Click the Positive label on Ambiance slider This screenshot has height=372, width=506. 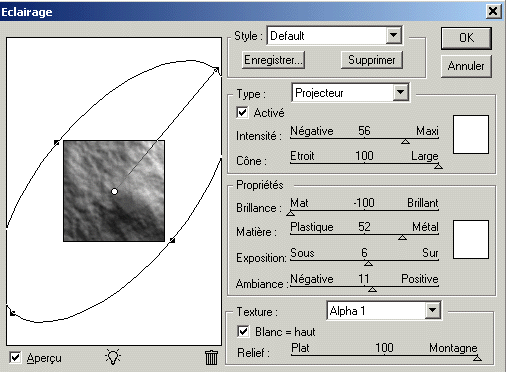pos(420,279)
